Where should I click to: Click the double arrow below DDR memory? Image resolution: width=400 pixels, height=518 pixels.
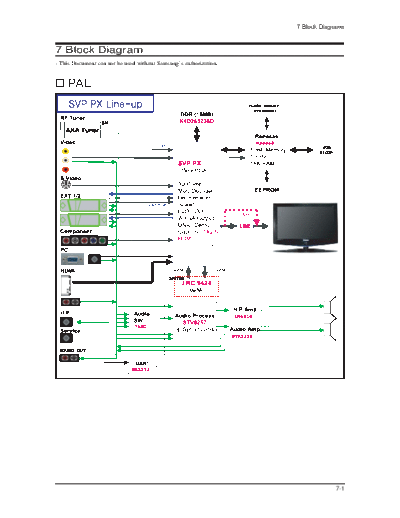197,134
